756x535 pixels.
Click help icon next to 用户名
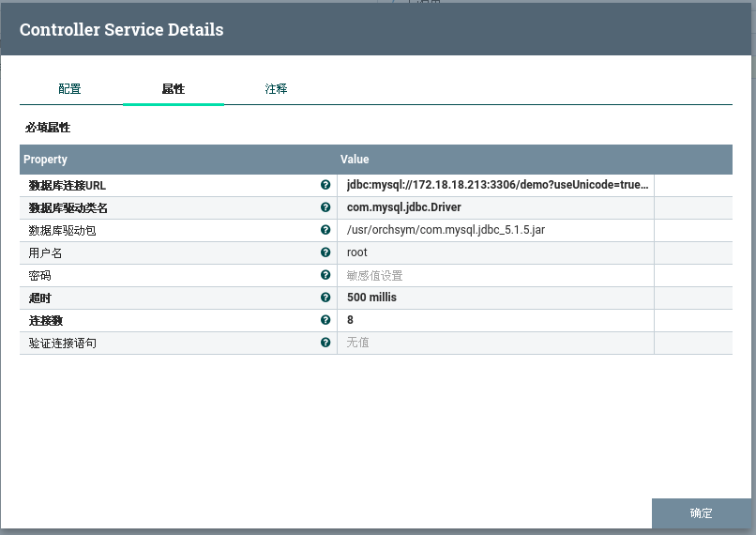click(x=325, y=252)
